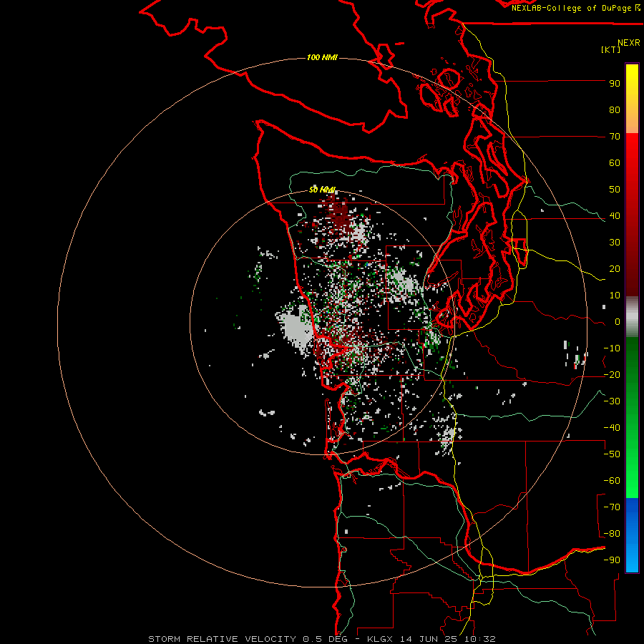Click the -90 scale label
This screenshot has height=644, width=644.
(x=612, y=560)
